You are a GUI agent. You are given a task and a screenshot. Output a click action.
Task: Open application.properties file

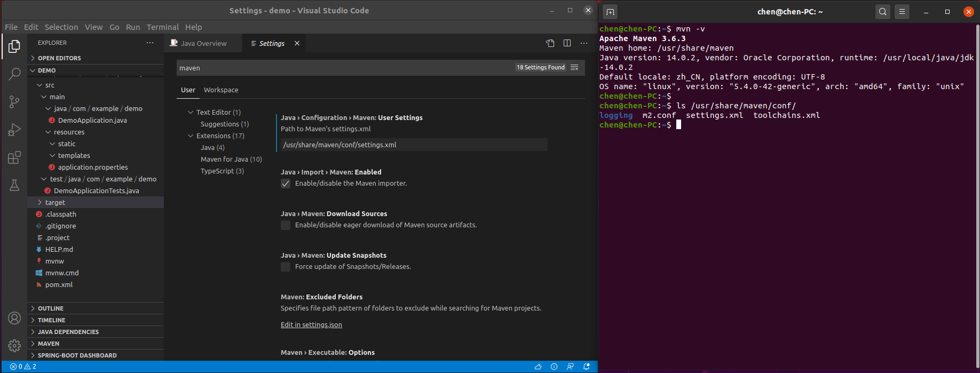click(x=93, y=167)
